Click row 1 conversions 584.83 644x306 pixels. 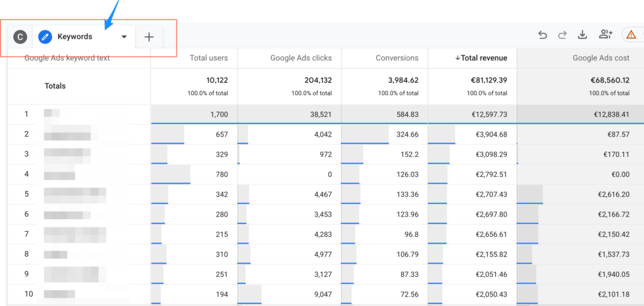pos(407,115)
